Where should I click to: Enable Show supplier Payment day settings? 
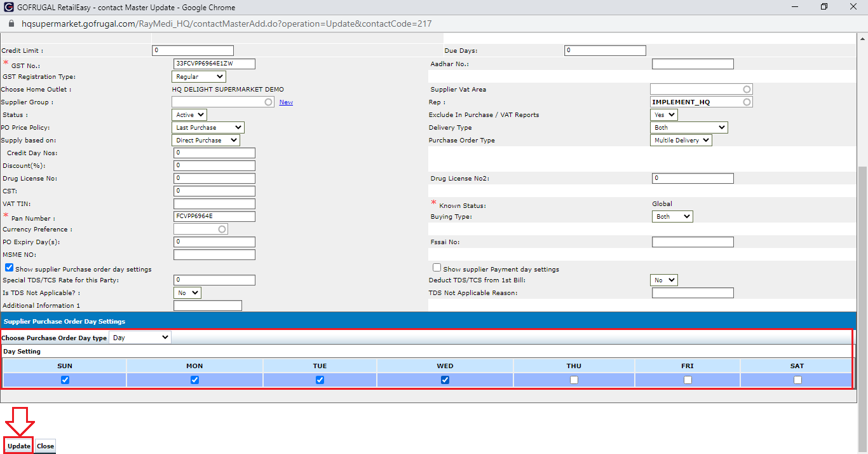tap(437, 268)
